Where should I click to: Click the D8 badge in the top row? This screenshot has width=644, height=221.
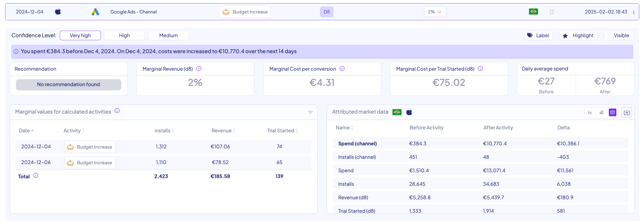326,12
